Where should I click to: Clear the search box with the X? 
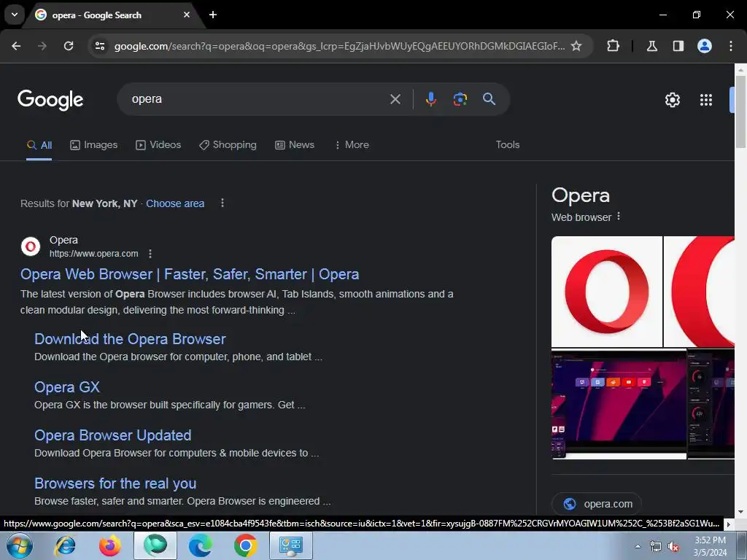[x=395, y=99]
